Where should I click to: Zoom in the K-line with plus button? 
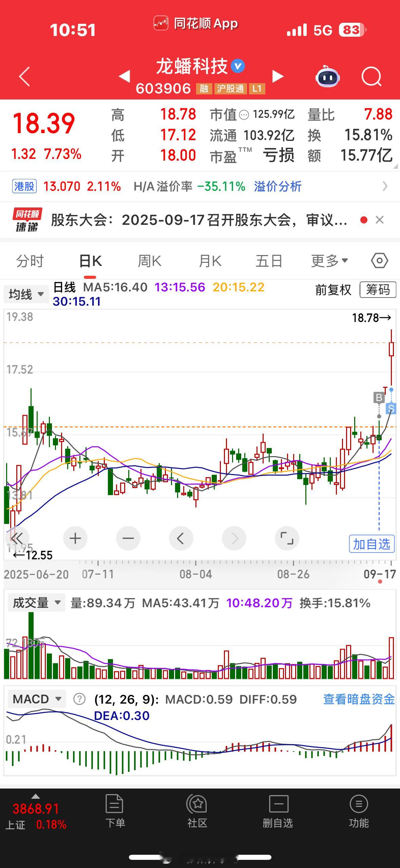pos(75,538)
